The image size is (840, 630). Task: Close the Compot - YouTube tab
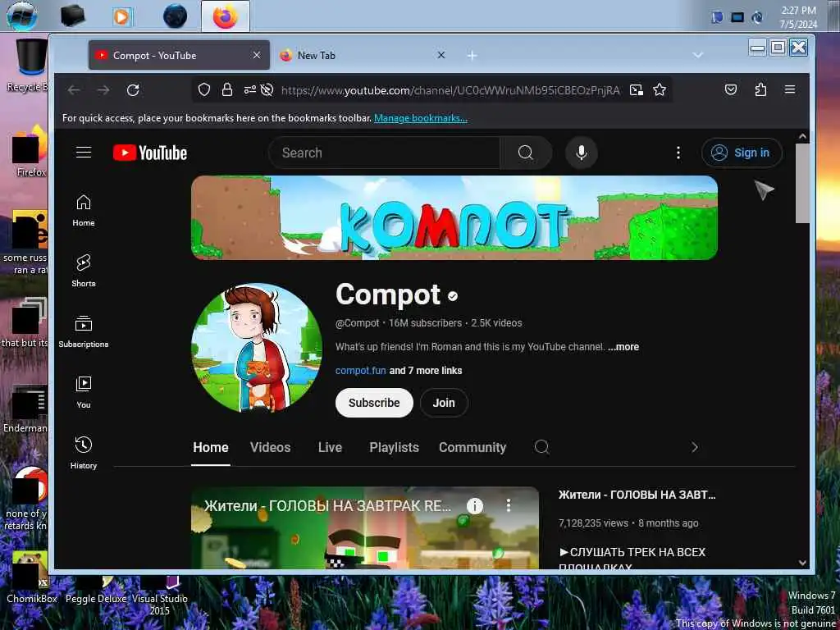tap(257, 55)
